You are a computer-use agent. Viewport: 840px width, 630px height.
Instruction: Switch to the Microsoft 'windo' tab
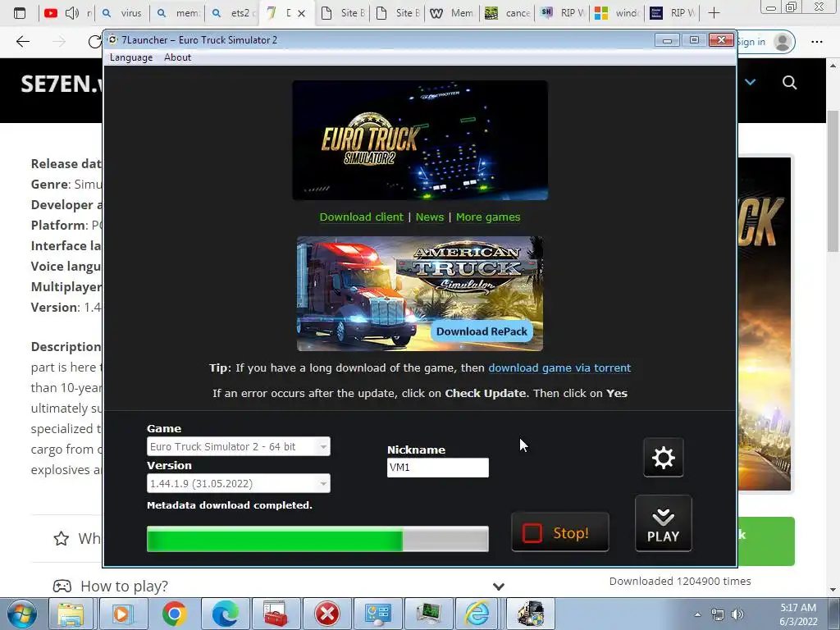(618, 13)
